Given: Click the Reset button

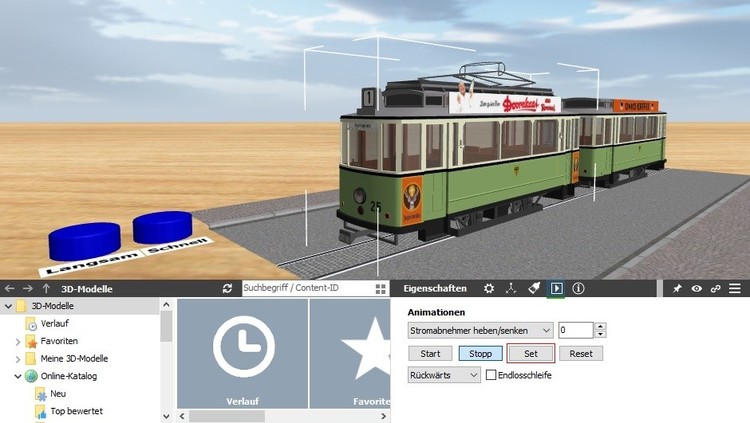Looking at the screenshot, I should coord(581,354).
